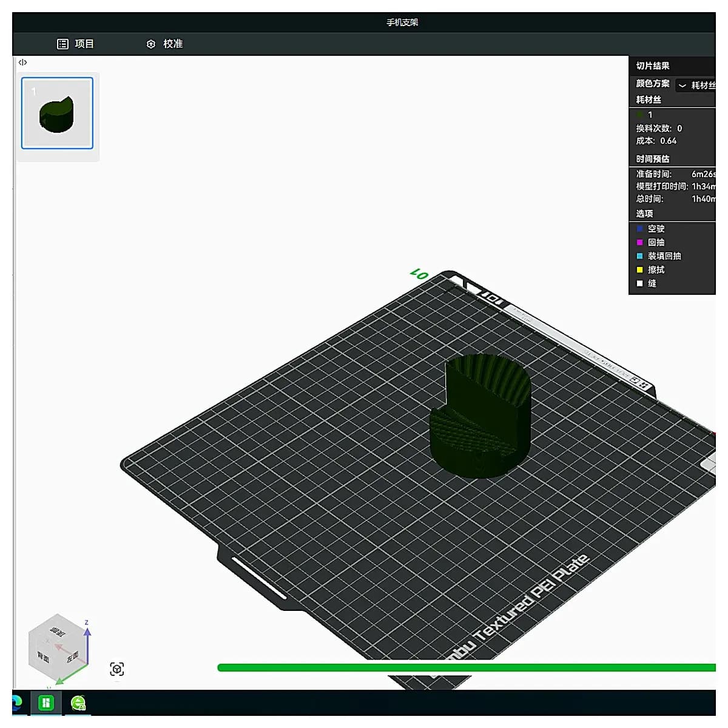Click the 选项 section heading
The width and height of the screenshot is (728, 728).
click(x=644, y=214)
